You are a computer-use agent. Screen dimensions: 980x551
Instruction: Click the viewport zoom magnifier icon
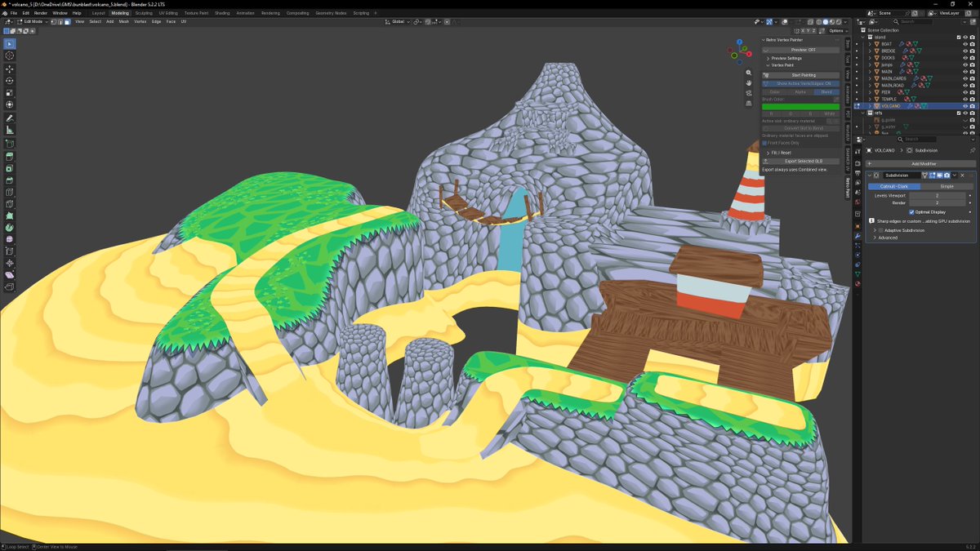point(749,73)
